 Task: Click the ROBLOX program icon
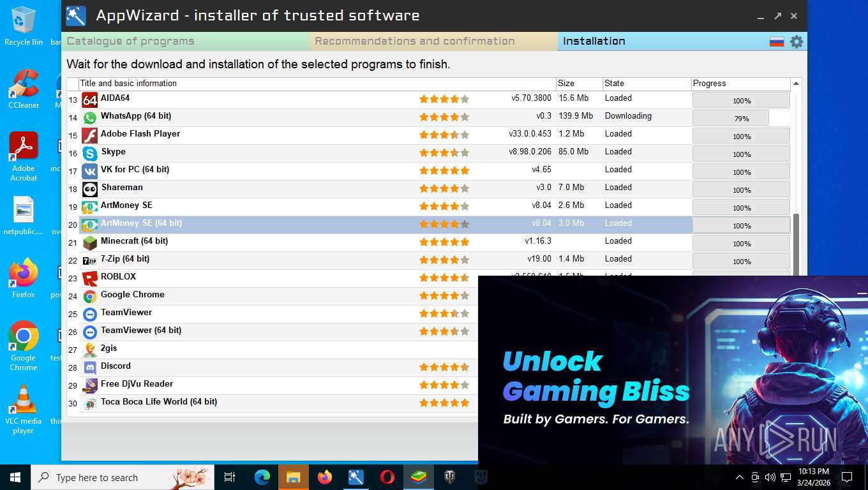(90, 279)
